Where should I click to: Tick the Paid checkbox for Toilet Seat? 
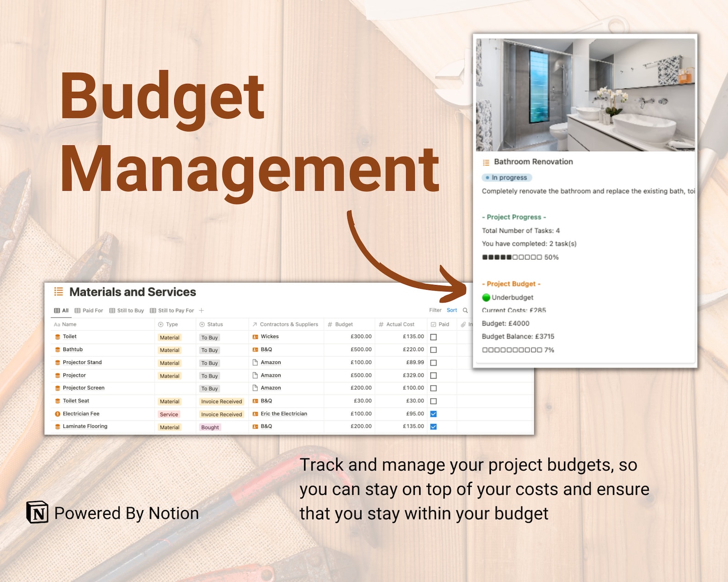pyautogui.click(x=433, y=401)
